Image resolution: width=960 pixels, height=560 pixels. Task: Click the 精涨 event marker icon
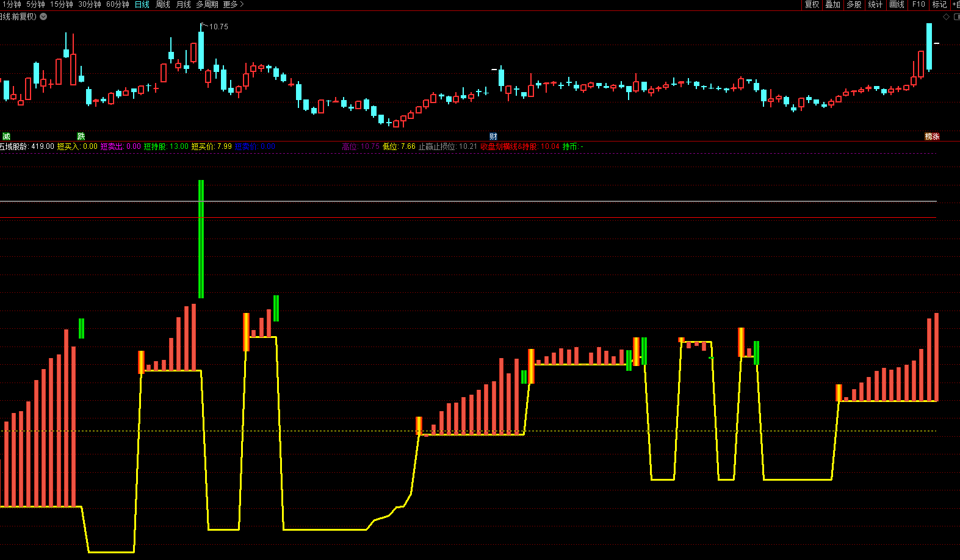932,136
